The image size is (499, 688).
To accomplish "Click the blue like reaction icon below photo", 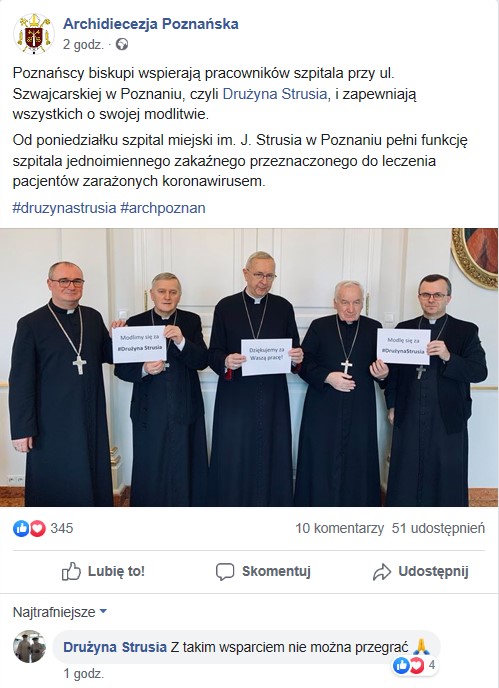I will pos(21,528).
